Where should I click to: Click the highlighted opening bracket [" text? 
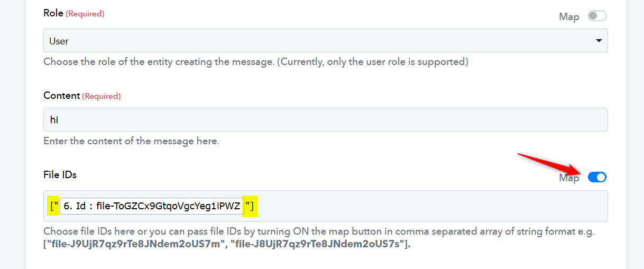point(53,206)
